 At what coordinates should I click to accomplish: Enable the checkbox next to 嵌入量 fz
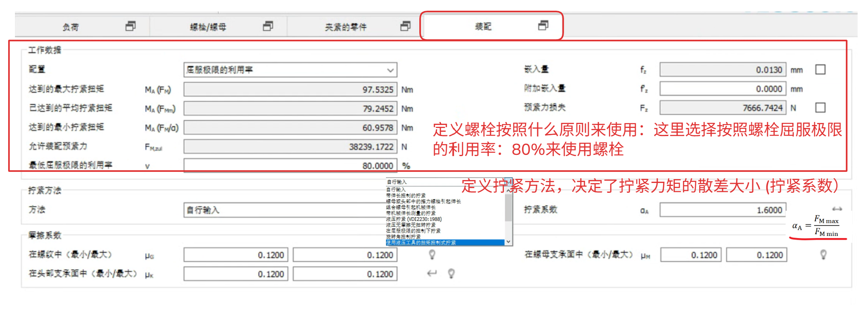(820, 70)
